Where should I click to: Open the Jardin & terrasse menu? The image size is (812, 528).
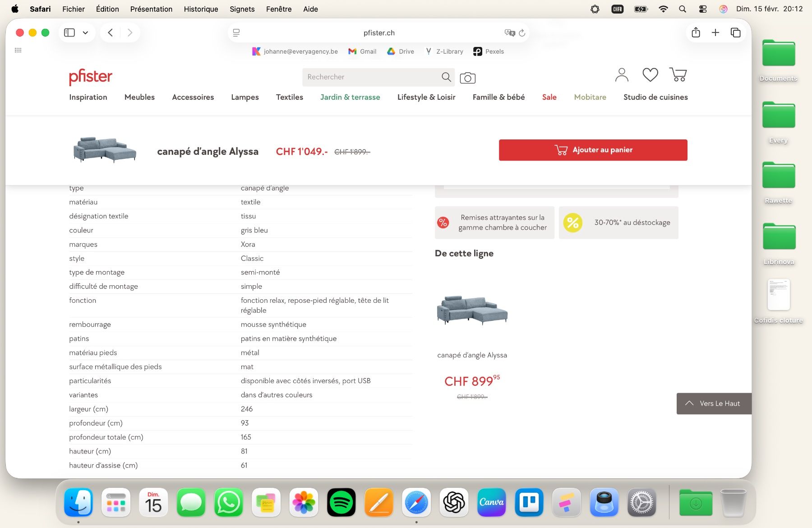(350, 97)
